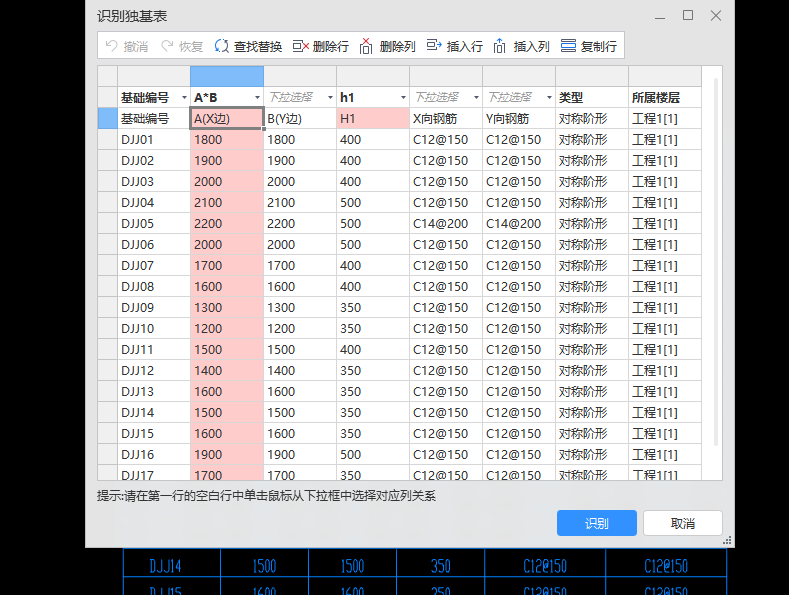Click the 1300 value in pink A column
Viewport: 789px width, 595px height.
tap(227, 308)
